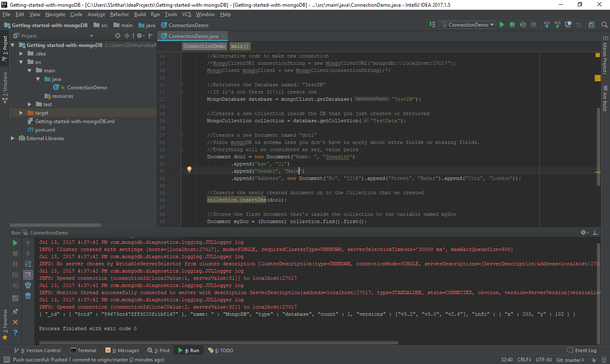This screenshot has width=610, height=364.
Task: Click the Run console horizontal scrollbar
Action: [219, 343]
